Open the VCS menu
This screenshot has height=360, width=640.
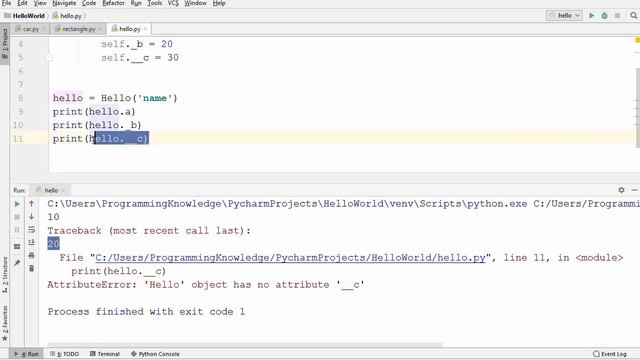tap(173, 3)
